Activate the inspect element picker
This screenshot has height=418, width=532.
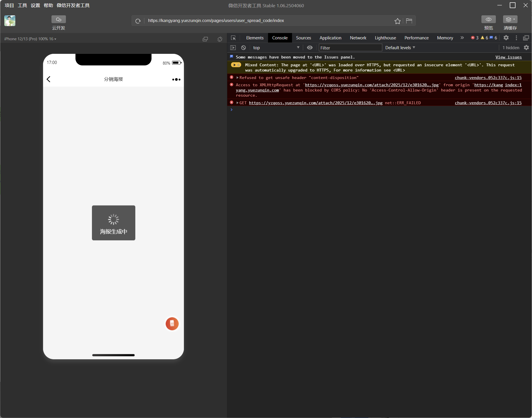point(233,38)
